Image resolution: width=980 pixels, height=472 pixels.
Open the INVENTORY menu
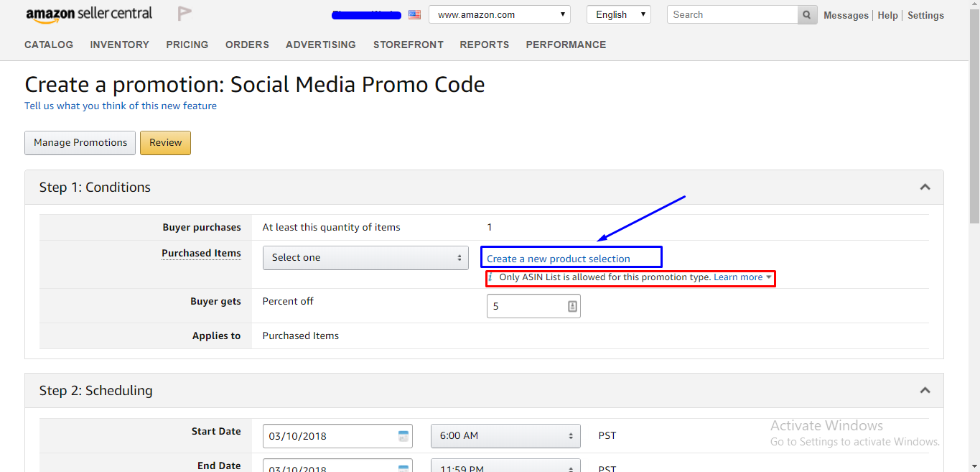point(120,45)
